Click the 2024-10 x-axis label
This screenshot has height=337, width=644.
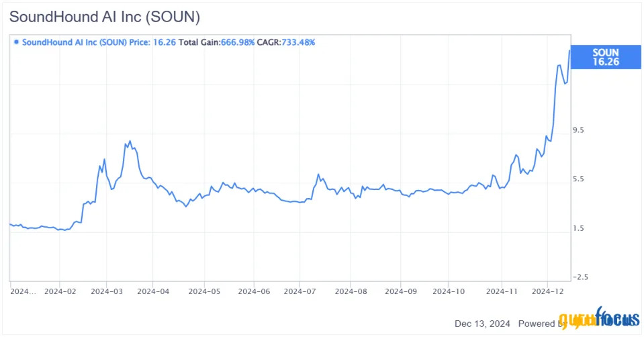click(449, 291)
